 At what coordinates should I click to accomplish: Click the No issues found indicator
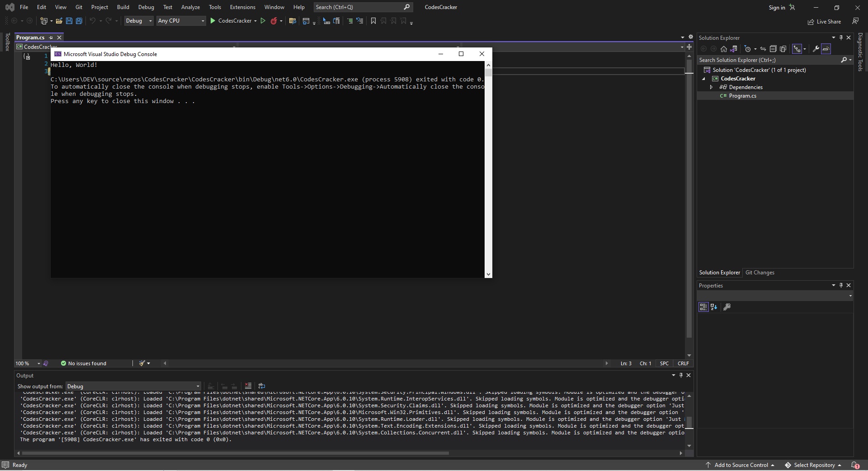coord(84,363)
